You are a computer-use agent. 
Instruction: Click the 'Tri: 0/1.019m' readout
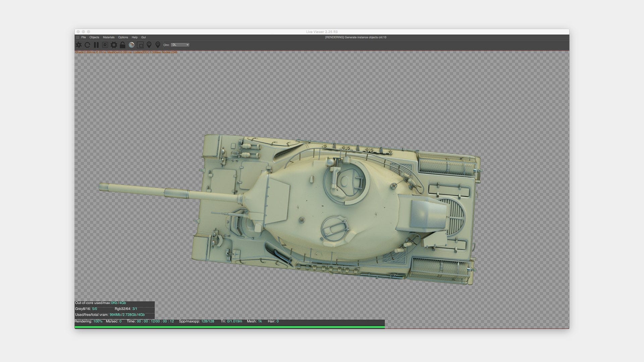pos(231,321)
